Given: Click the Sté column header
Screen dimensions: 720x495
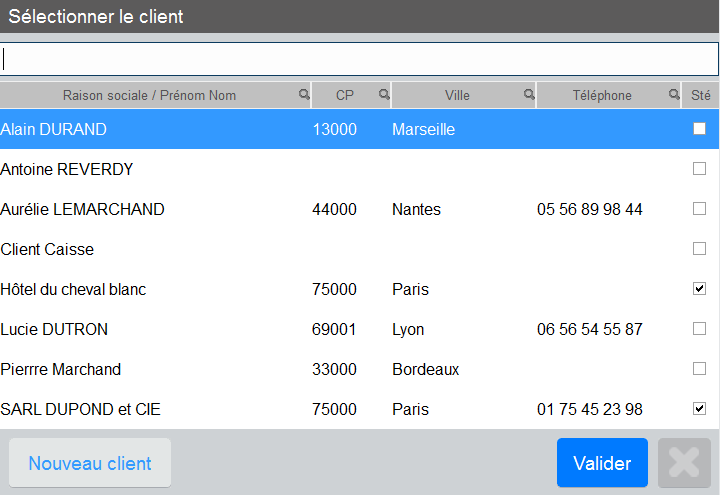Looking at the screenshot, I should [x=700, y=95].
